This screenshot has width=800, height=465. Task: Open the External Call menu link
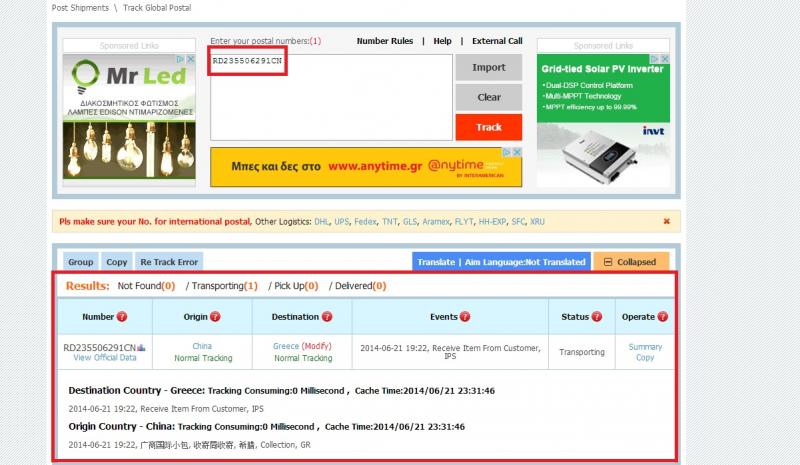click(x=497, y=41)
